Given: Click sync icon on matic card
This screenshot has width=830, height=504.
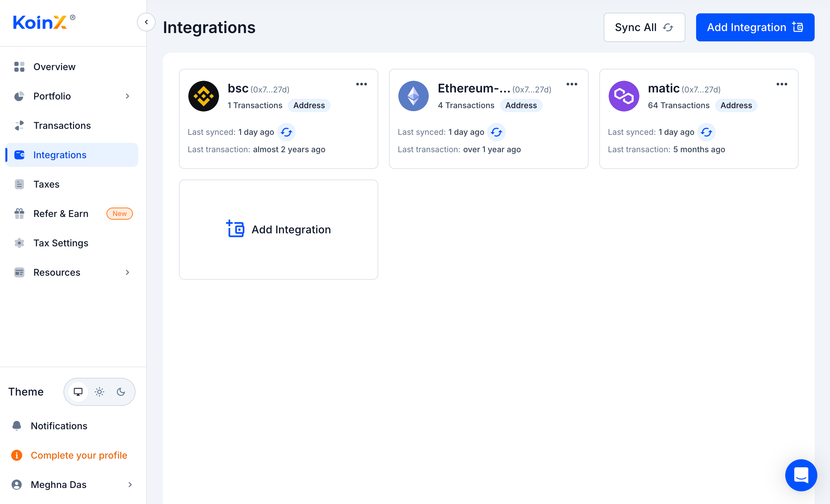Looking at the screenshot, I should point(706,132).
